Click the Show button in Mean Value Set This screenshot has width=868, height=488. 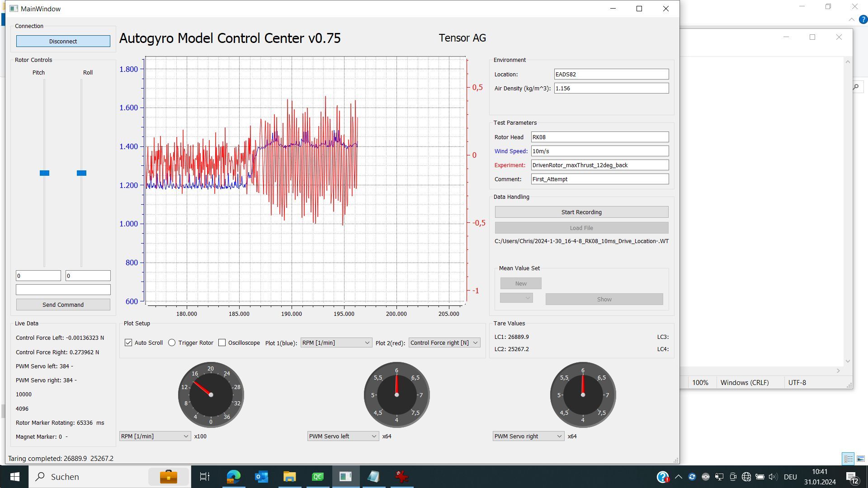coord(604,300)
